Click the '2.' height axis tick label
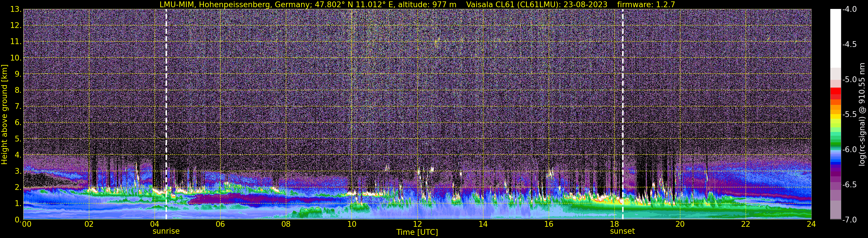 [x=18, y=188]
